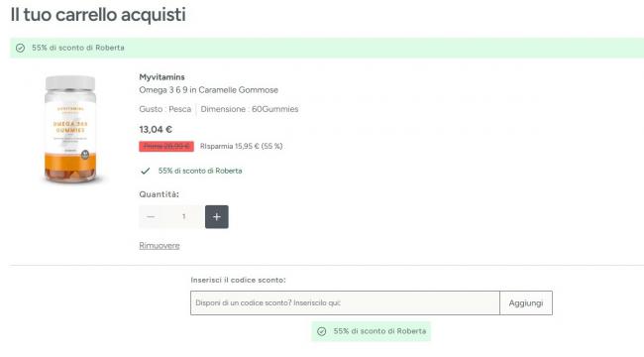Click the Dimensione: 60Gummies option text
Image resolution: width=644 pixels, height=357 pixels.
[250, 109]
